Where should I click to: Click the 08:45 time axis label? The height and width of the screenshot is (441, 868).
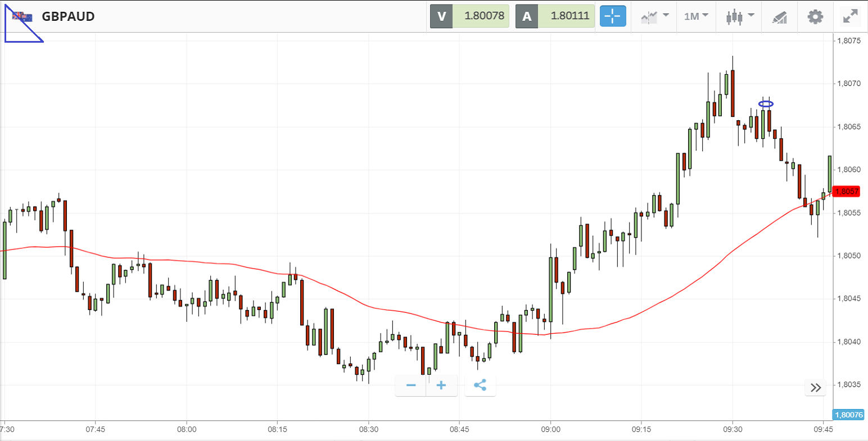pyautogui.click(x=459, y=429)
